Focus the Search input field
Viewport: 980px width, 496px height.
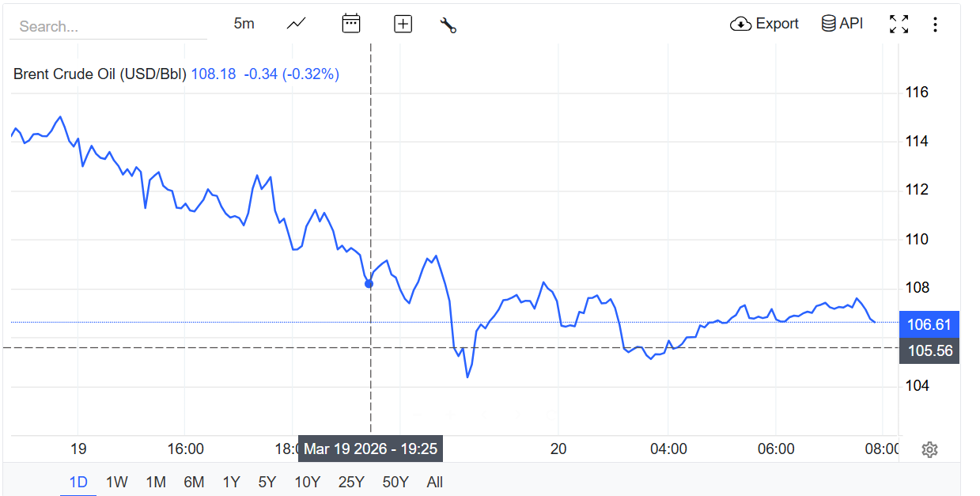coord(108,26)
